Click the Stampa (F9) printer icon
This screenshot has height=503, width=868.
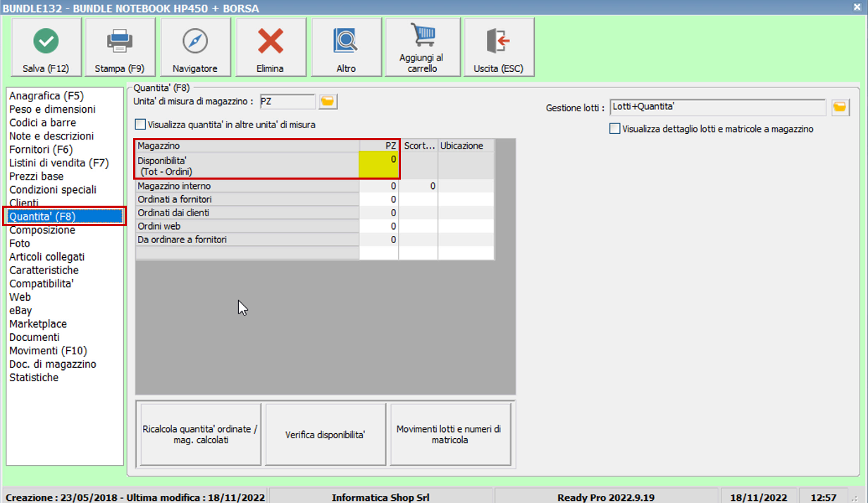pyautogui.click(x=120, y=42)
